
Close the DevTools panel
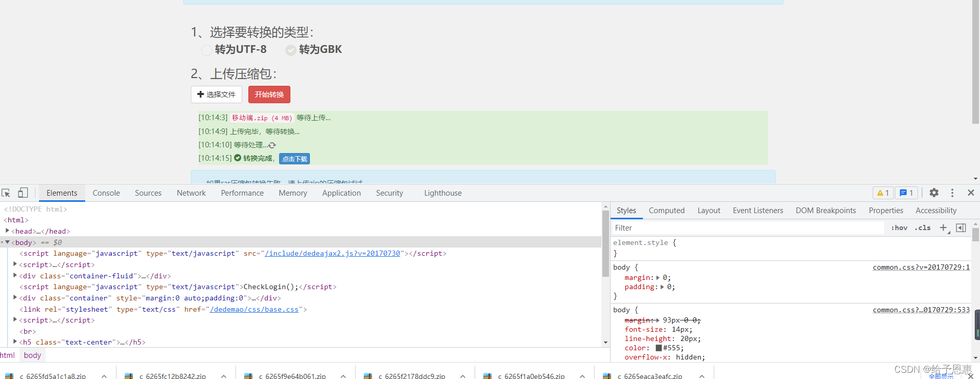971,193
